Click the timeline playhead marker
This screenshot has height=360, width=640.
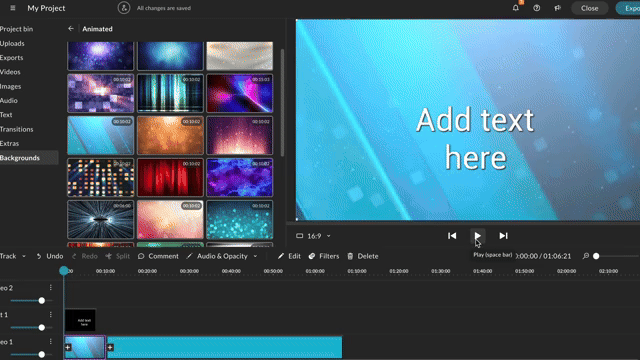[64, 270]
